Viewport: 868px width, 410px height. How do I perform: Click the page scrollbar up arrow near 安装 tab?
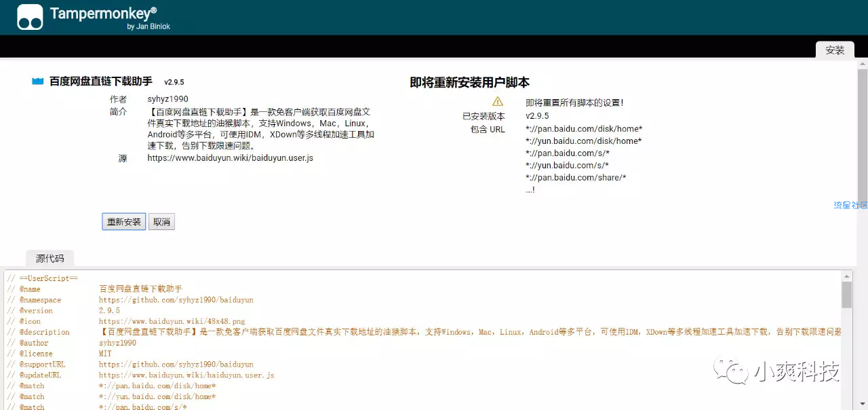coord(862,65)
